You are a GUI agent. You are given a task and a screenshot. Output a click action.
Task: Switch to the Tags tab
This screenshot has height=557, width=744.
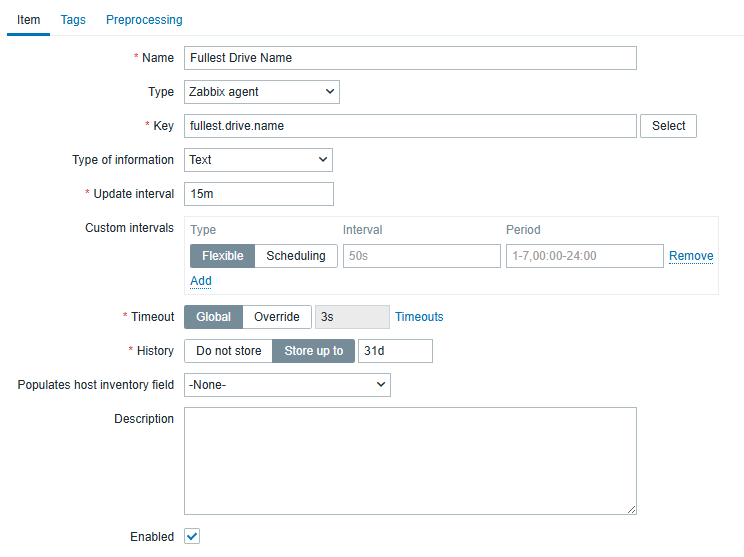[x=73, y=20]
